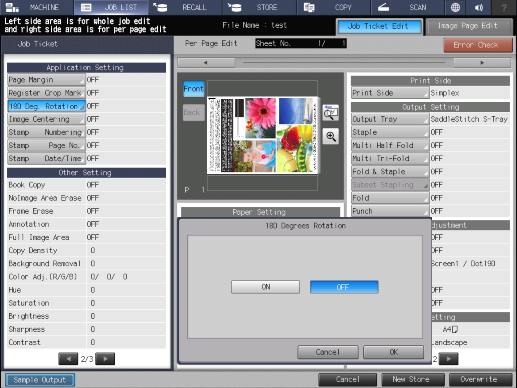Click the next sheet right arrow
This screenshot has width=517, height=388.
point(482,63)
